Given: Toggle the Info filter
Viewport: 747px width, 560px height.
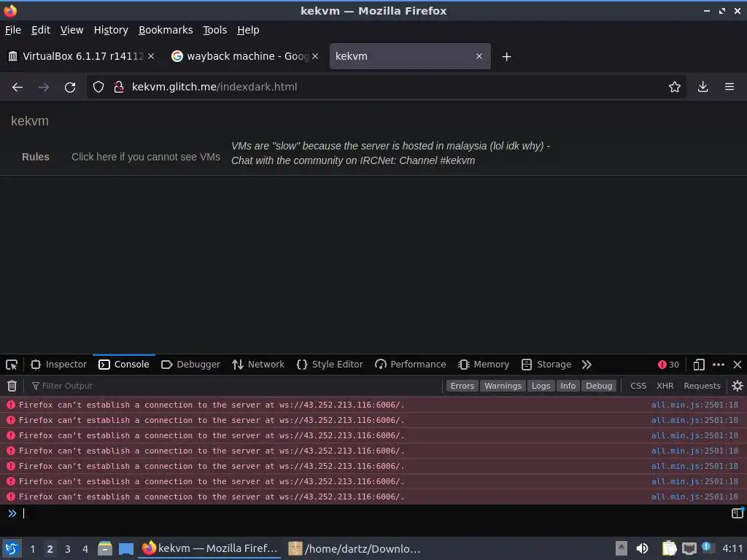Looking at the screenshot, I should [568, 386].
